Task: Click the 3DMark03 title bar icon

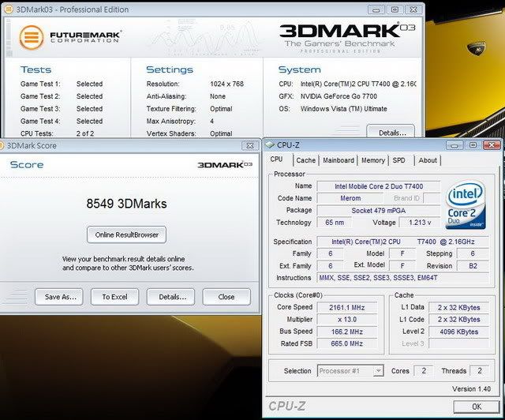Action: point(9,9)
